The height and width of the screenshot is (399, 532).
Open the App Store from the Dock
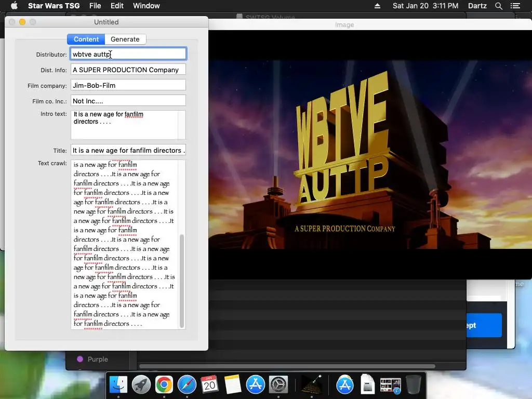(256, 385)
